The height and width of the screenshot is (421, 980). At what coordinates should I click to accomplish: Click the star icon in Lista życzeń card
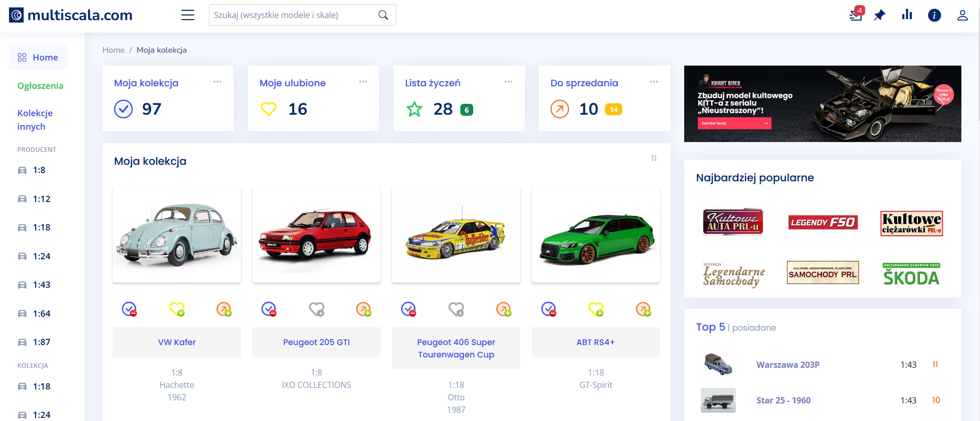pyautogui.click(x=414, y=109)
